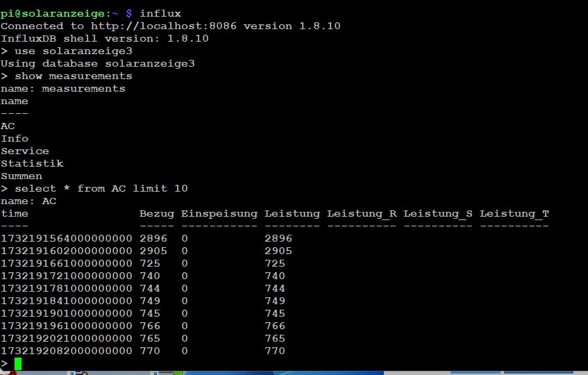
Task: Click timestamp 1732191564000000000 in the first row
Action: [x=67, y=238]
